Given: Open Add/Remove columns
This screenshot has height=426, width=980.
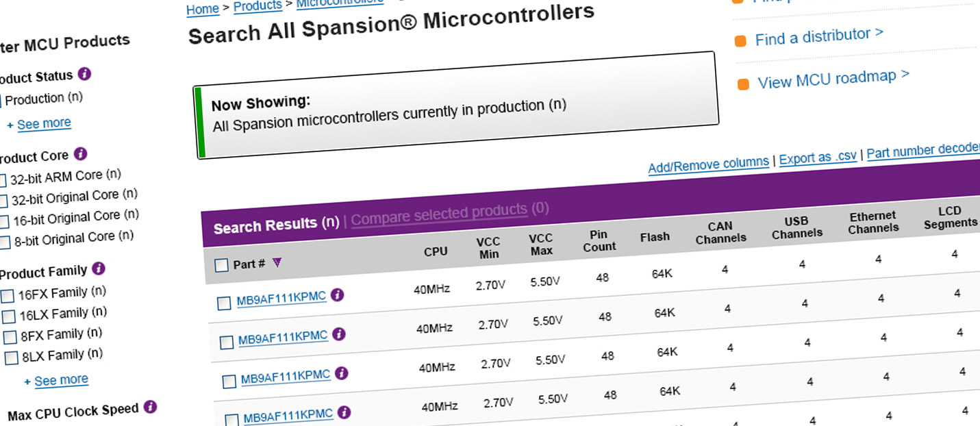Looking at the screenshot, I should point(709,164).
